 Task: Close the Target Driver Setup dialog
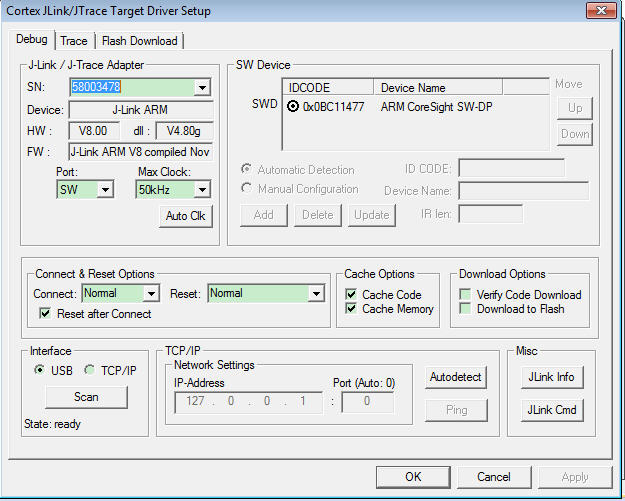point(601,10)
